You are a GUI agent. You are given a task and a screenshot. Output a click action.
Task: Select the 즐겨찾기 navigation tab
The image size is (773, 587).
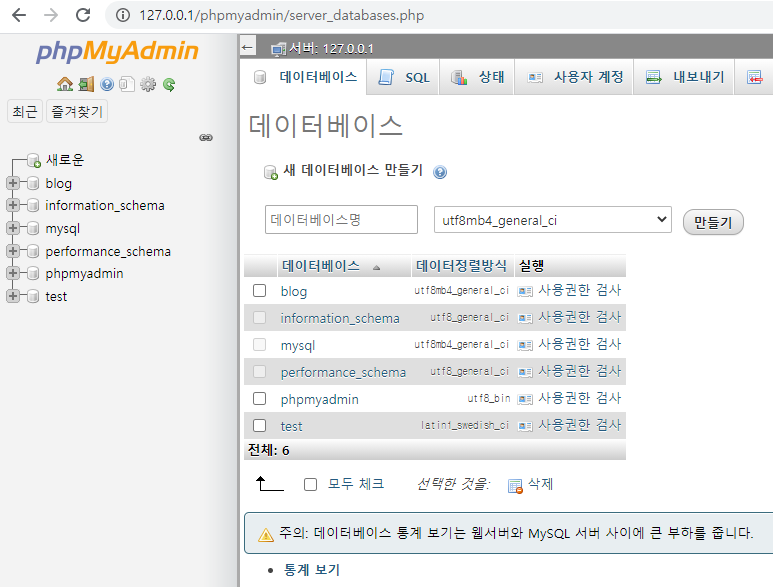tap(77, 111)
